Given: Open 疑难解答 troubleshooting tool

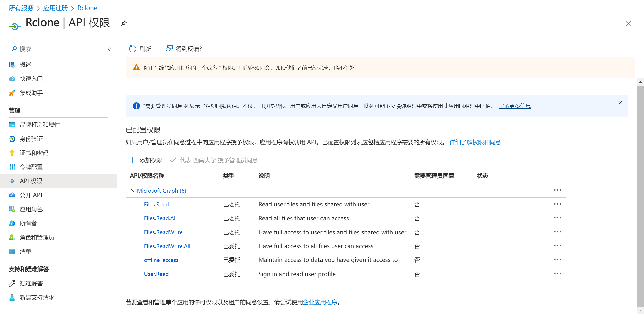Looking at the screenshot, I should [32, 283].
